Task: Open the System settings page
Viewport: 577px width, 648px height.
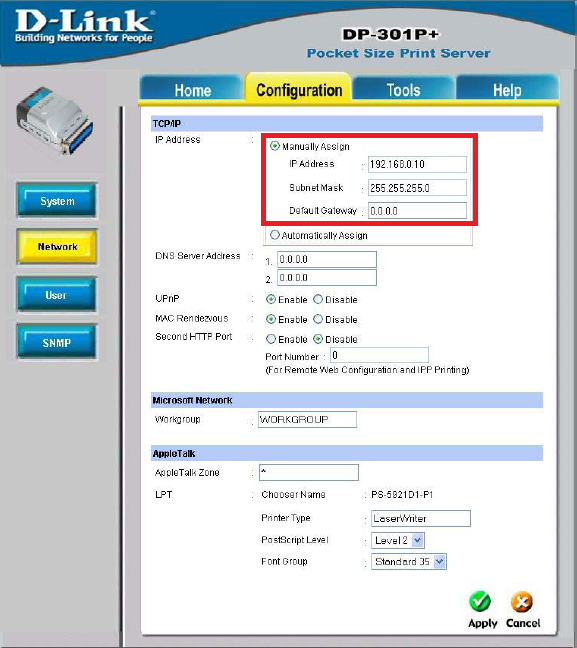Action: (57, 200)
